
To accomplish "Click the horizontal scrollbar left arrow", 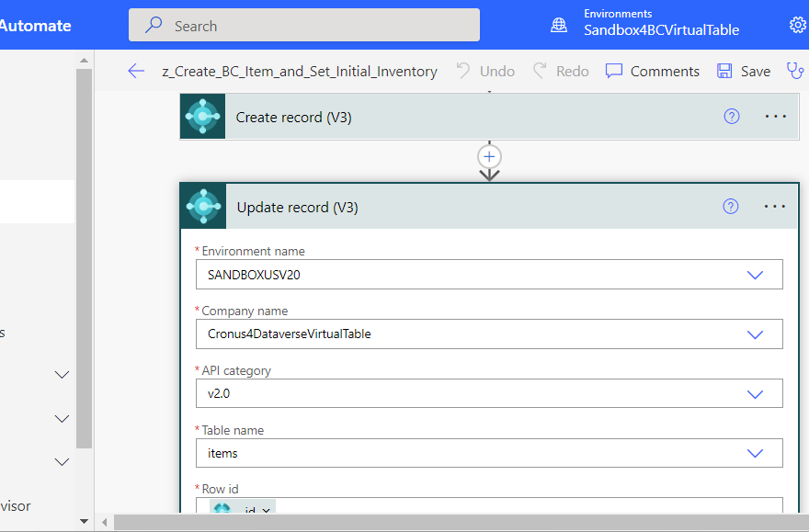I will click(x=105, y=522).
